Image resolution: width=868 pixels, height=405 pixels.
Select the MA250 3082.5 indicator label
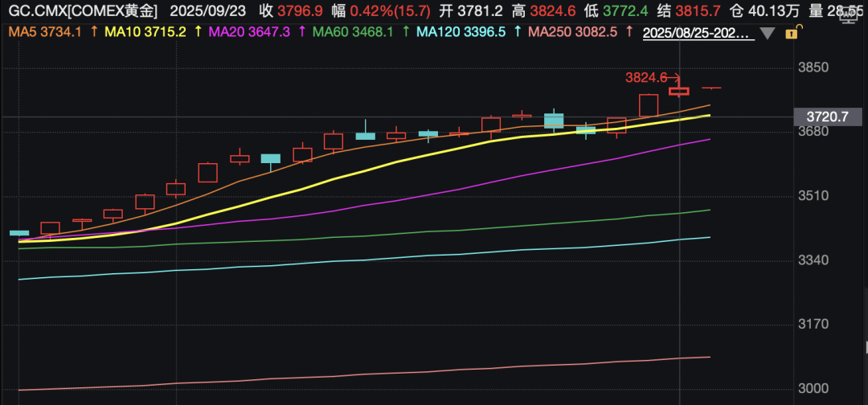coord(572,33)
